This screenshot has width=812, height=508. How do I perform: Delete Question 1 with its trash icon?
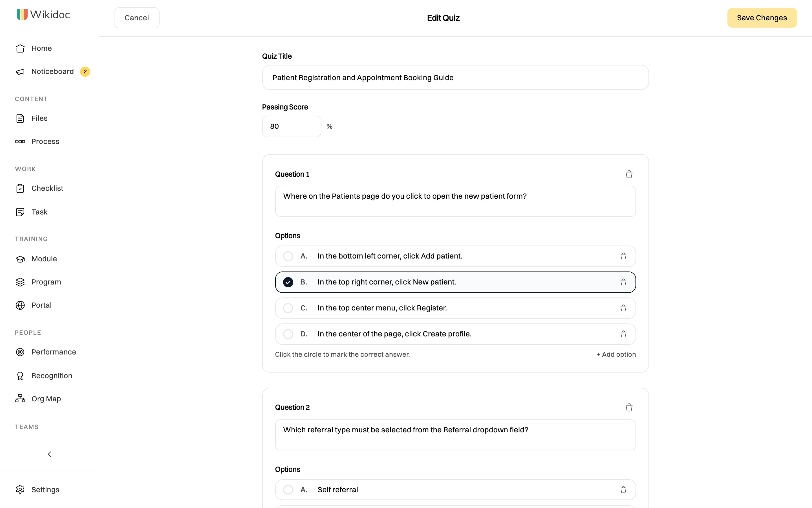[x=629, y=174]
